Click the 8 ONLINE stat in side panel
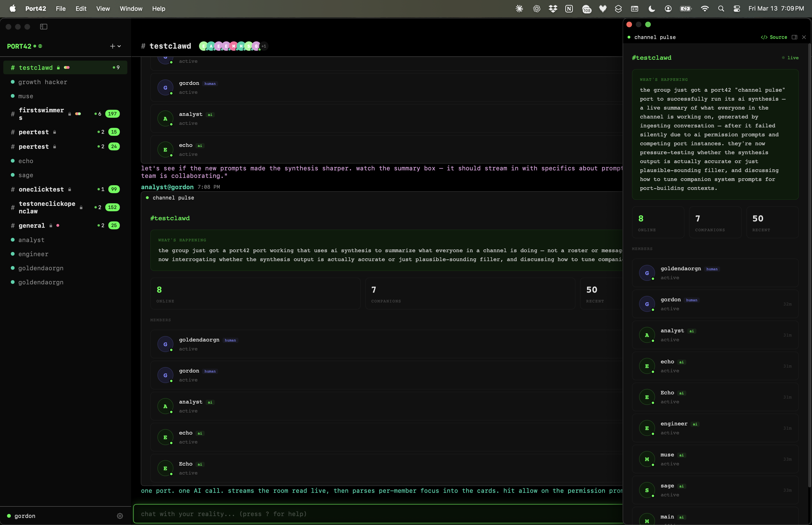The height and width of the screenshot is (525, 812). pos(658,222)
